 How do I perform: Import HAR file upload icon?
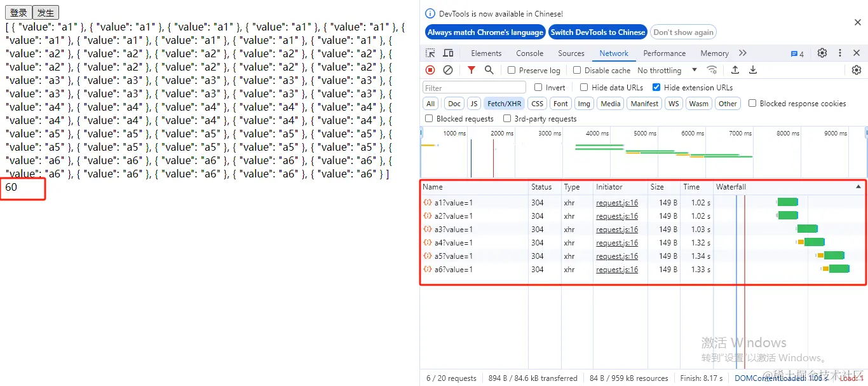(x=735, y=70)
